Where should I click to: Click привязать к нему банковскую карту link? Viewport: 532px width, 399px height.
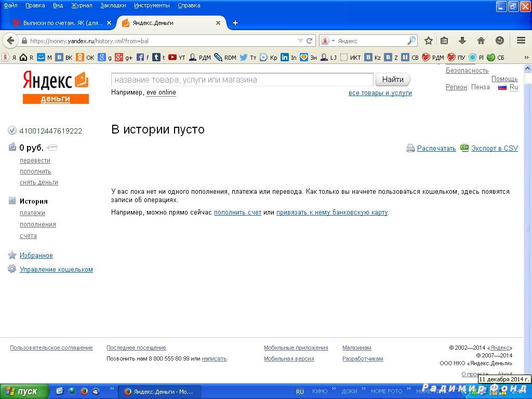click(x=332, y=212)
